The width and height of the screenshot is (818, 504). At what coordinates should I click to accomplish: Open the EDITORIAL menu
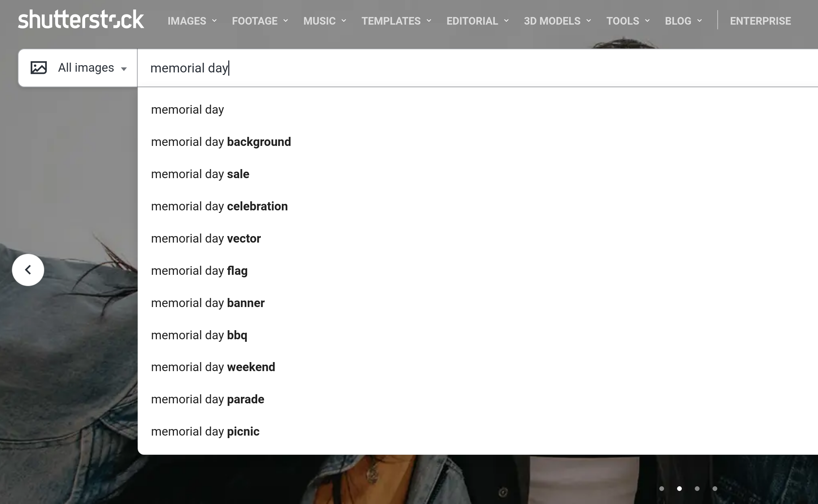tap(472, 21)
